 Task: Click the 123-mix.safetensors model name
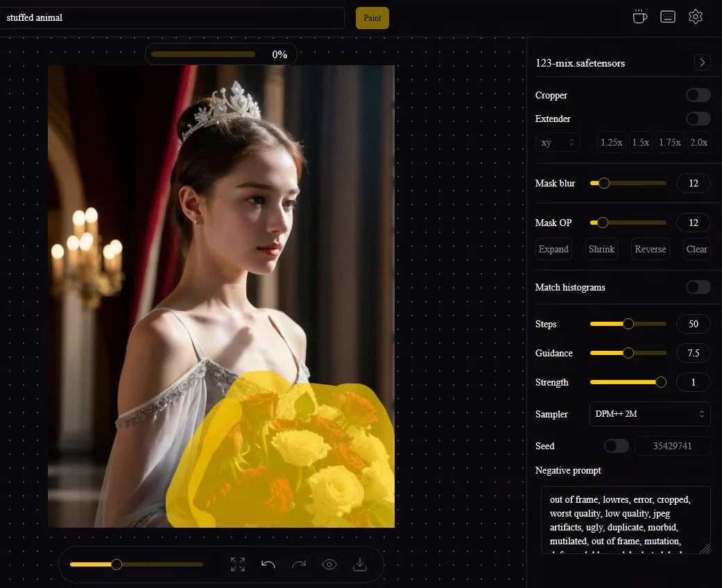(x=581, y=63)
